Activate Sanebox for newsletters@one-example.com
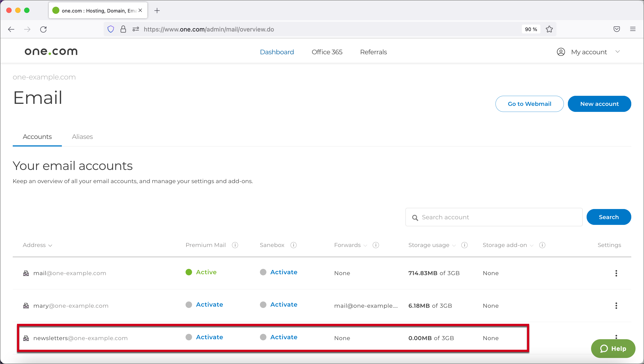This screenshot has height=364, width=644. click(284, 337)
